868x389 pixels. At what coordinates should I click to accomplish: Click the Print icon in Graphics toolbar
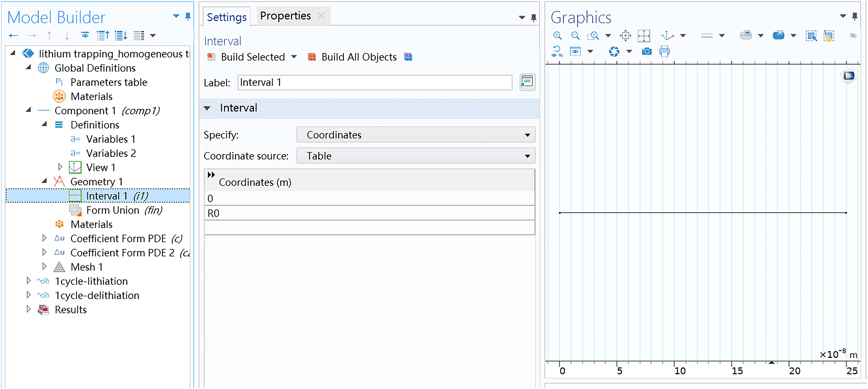[664, 52]
